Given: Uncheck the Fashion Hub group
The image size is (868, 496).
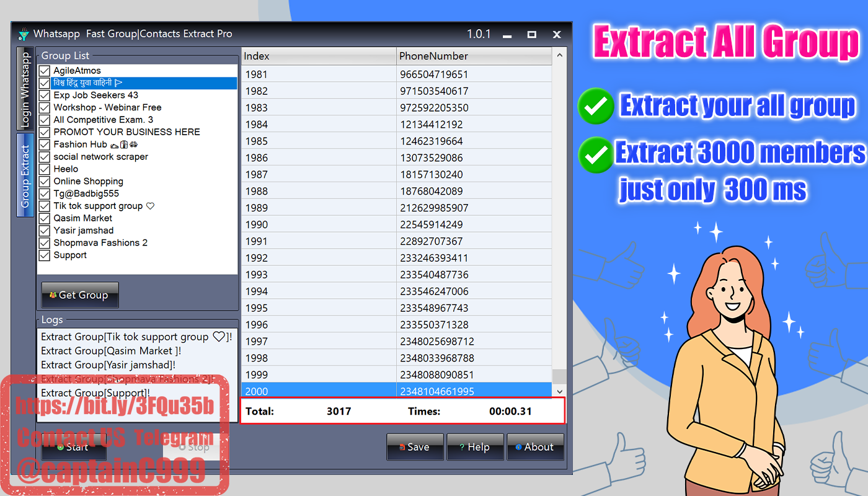Looking at the screenshot, I should coord(44,144).
